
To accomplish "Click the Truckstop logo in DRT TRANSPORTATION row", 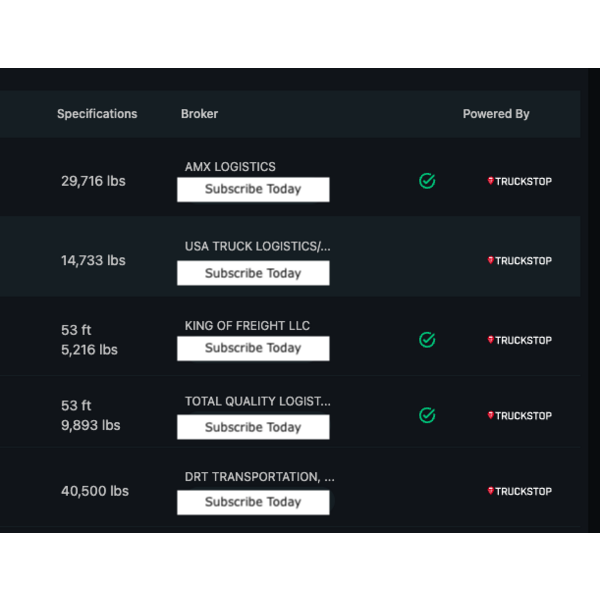I will click(x=520, y=491).
